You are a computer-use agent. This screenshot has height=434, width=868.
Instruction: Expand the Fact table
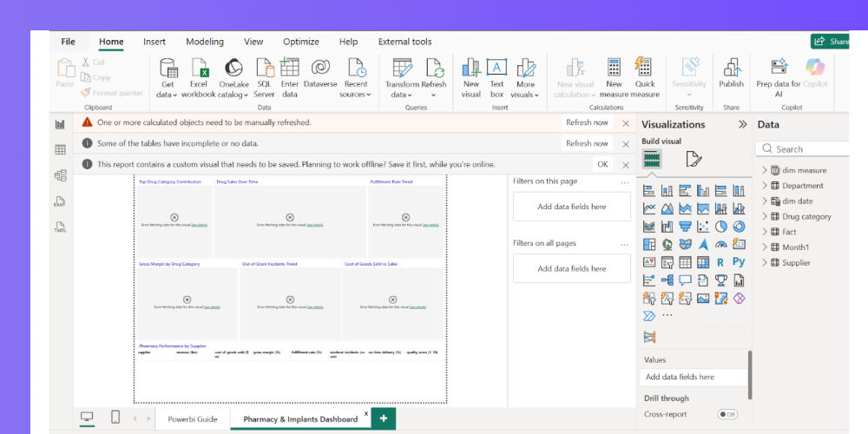[x=765, y=232]
